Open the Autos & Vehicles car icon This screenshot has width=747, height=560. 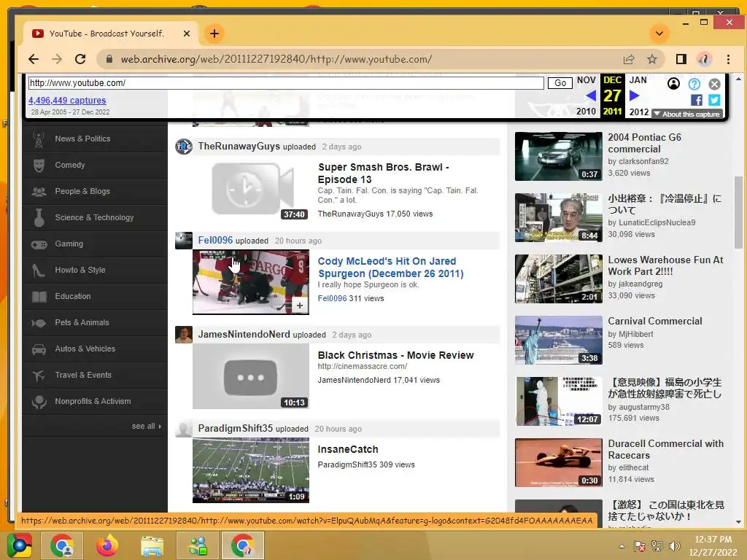39,349
